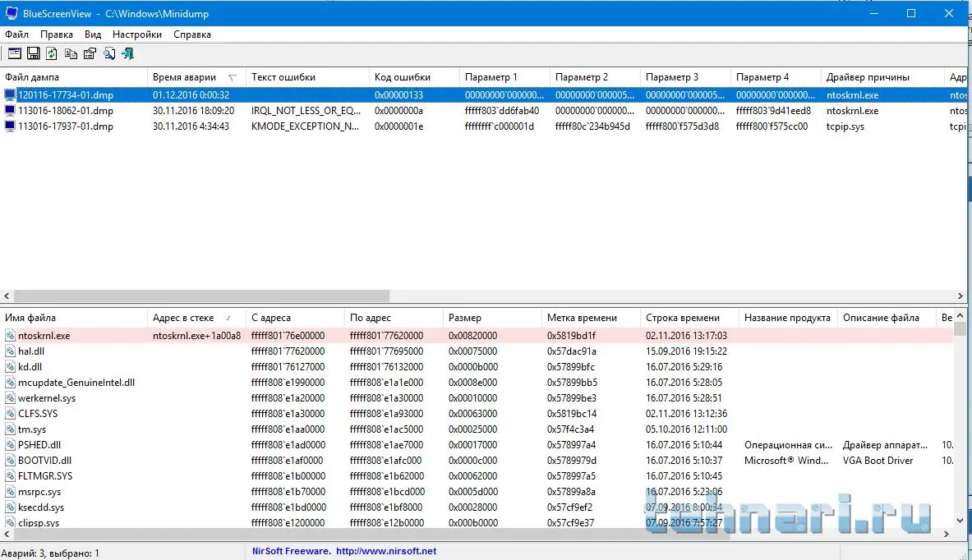Sort by Адрес в стеке column header
This screenshot has width=972, height=560.
186,318
